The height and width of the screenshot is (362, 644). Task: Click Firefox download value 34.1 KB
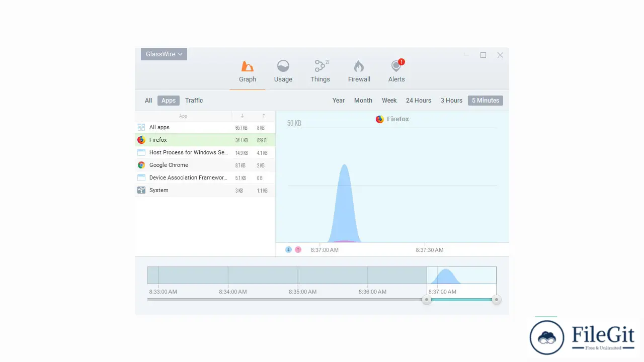241,140
